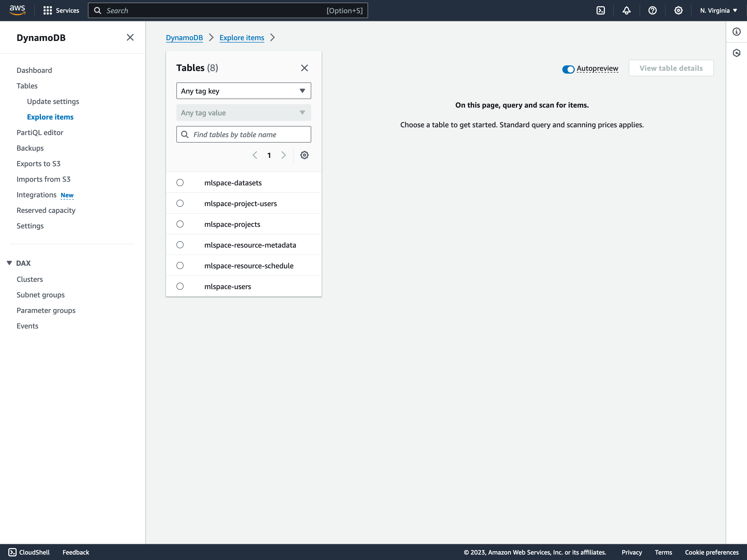Click the DynamoDB breadcrumb link
Viewport: 747px width, 560px height.
point(184,38)
